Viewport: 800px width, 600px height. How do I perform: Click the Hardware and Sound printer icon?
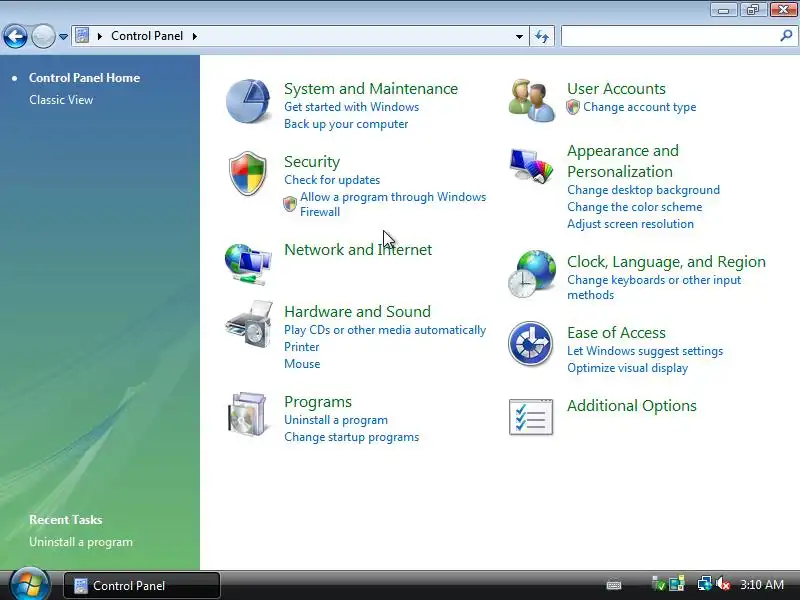pos(248,324)
